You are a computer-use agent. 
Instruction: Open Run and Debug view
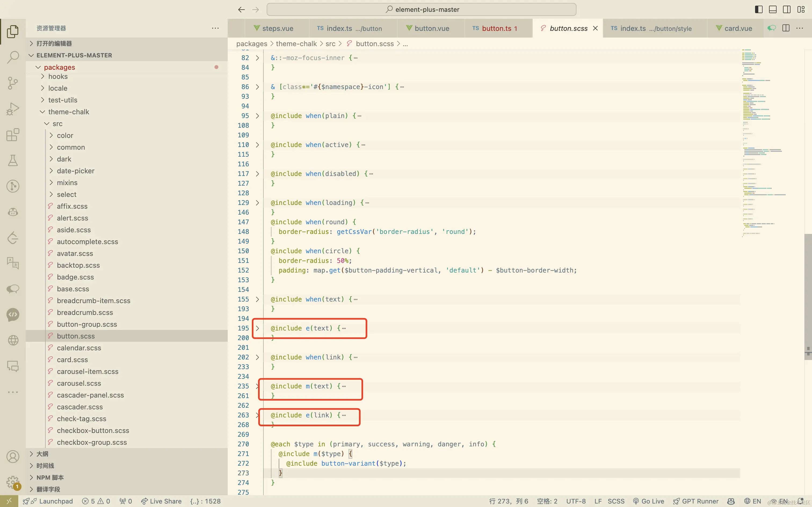point(13,109)
